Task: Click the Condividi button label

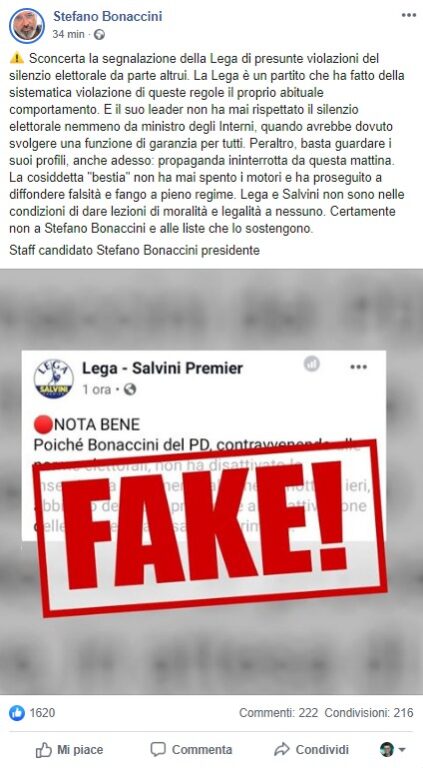Action: tap(322, 749)
